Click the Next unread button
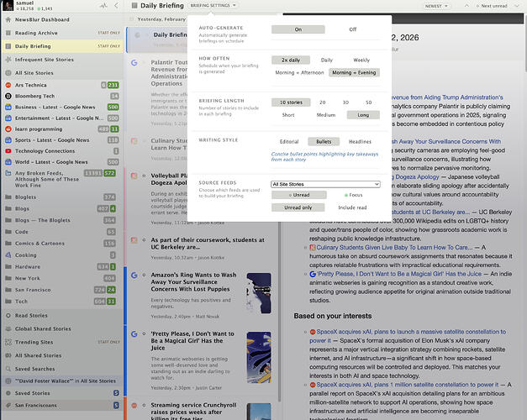527x420 pixels. 492,6
